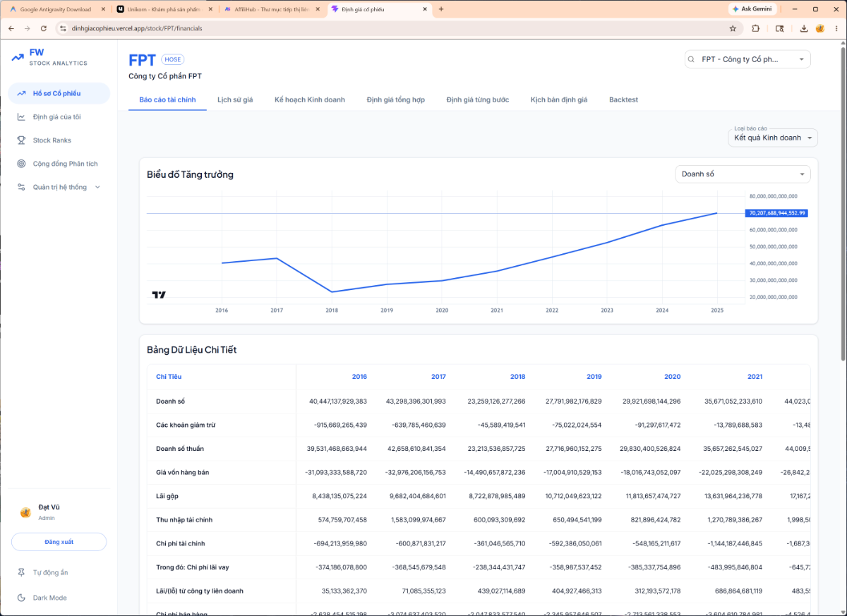Click the 2018 label on chart axis
This screenshot has height=616, width=847.
332,310
